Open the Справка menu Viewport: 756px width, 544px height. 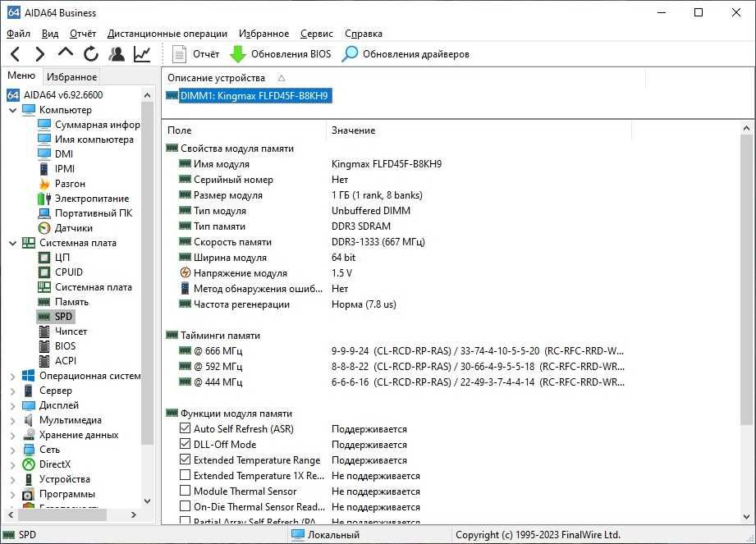click(x=364, y=34)
